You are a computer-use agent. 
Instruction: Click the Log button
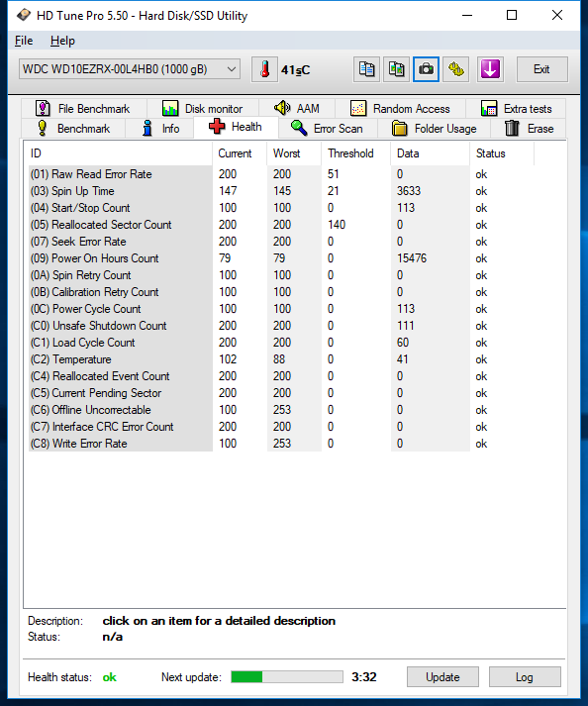click(525, 676)
